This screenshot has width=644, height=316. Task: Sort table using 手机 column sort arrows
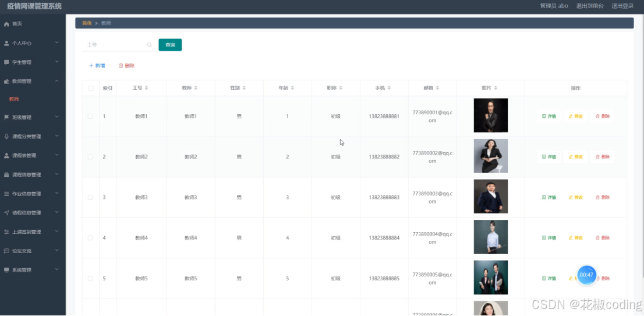pos(389,88)
